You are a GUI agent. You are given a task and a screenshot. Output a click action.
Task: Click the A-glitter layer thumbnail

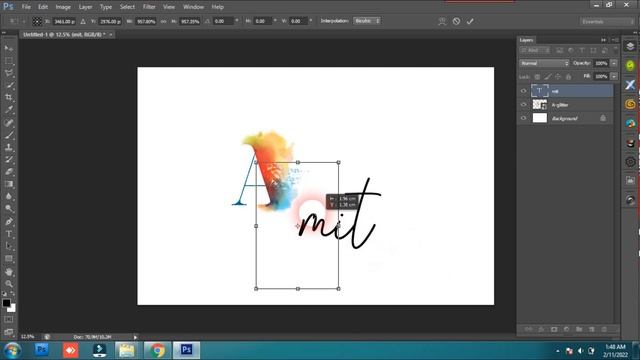[540, 105]
